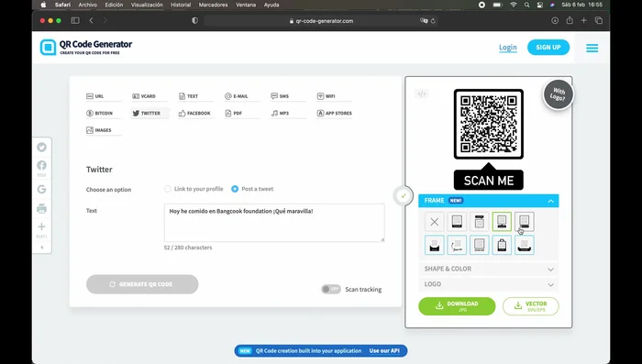Viewport: 642px width, 364px height.
Task: Open the Marcadores menu
Action: coord(213,5)
